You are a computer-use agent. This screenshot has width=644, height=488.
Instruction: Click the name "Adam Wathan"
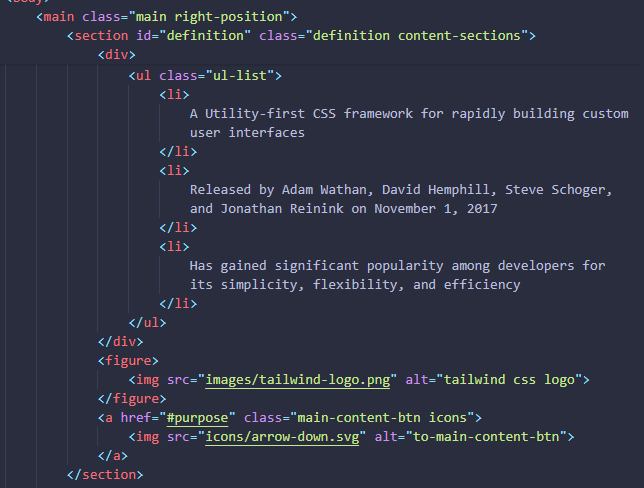324,190
